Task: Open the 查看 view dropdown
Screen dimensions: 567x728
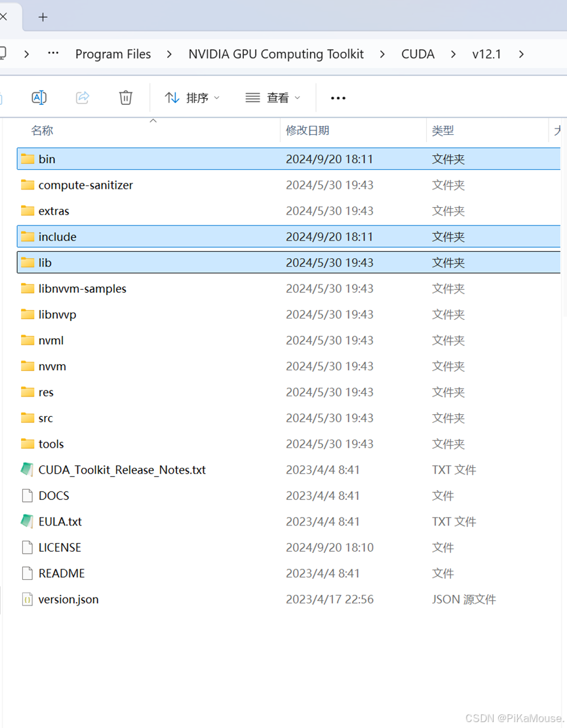Action: pos(273,98)
